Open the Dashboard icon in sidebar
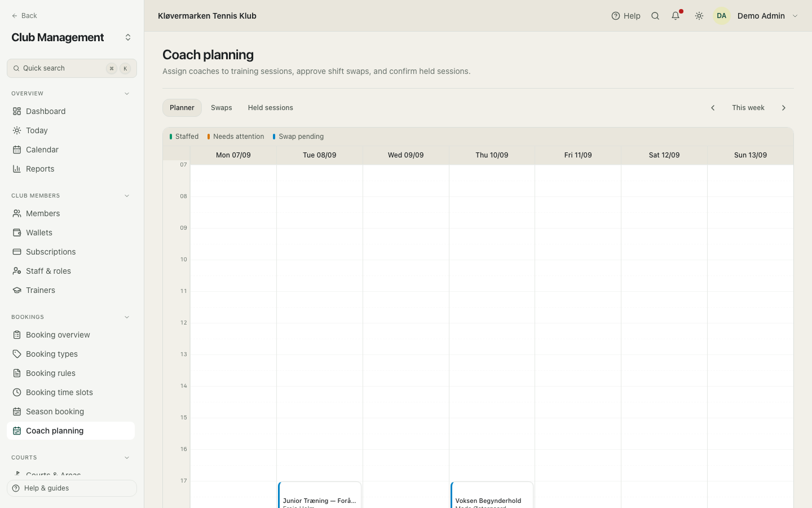 [17, 111]
